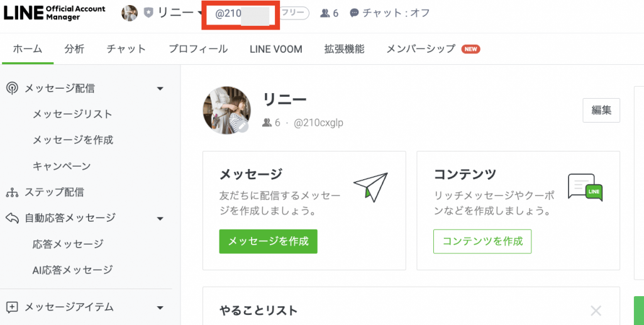Click the pencil edit icon on profile photo
Image resolution: width=644 pixels, height=325 pixels.
pos(243,127)
